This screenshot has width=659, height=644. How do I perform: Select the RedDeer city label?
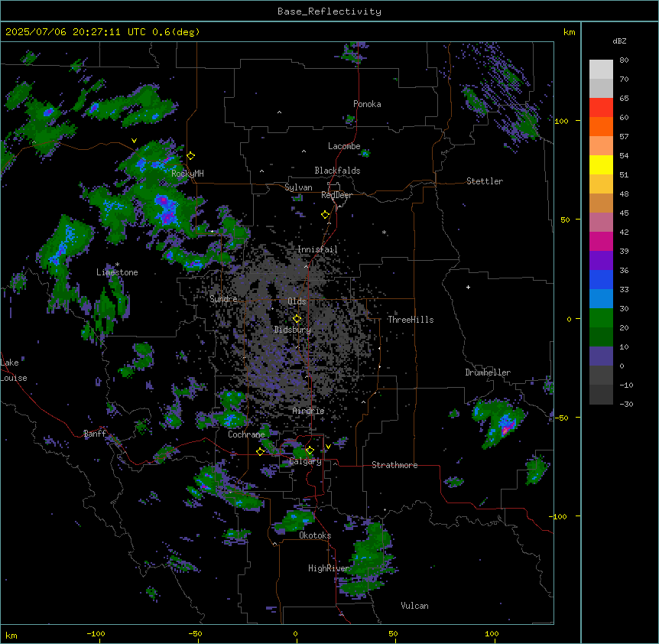tap(336, 195)
